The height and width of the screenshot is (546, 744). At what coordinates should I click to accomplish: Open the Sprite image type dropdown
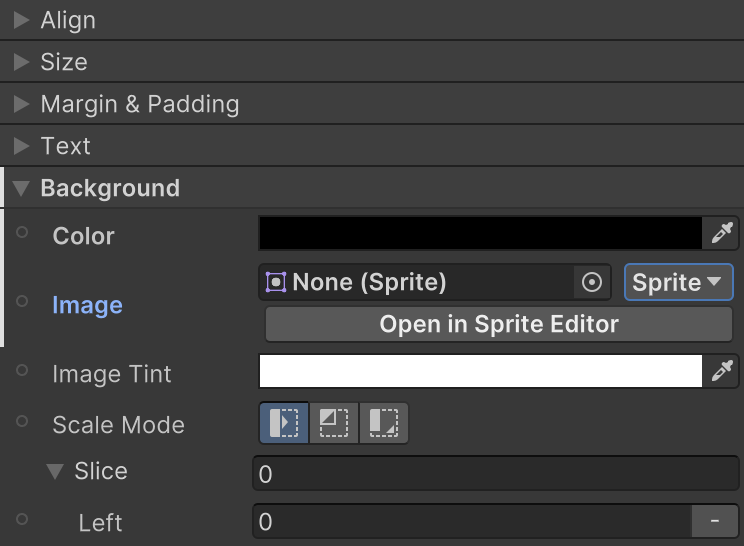tap(677, 283)
